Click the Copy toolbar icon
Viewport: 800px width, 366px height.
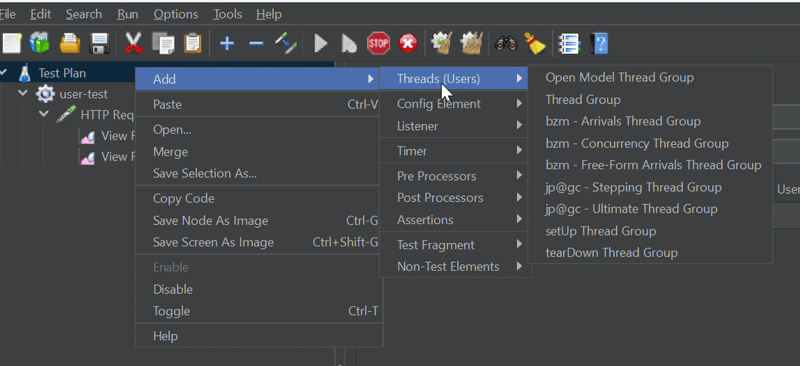tap(163, 43)
